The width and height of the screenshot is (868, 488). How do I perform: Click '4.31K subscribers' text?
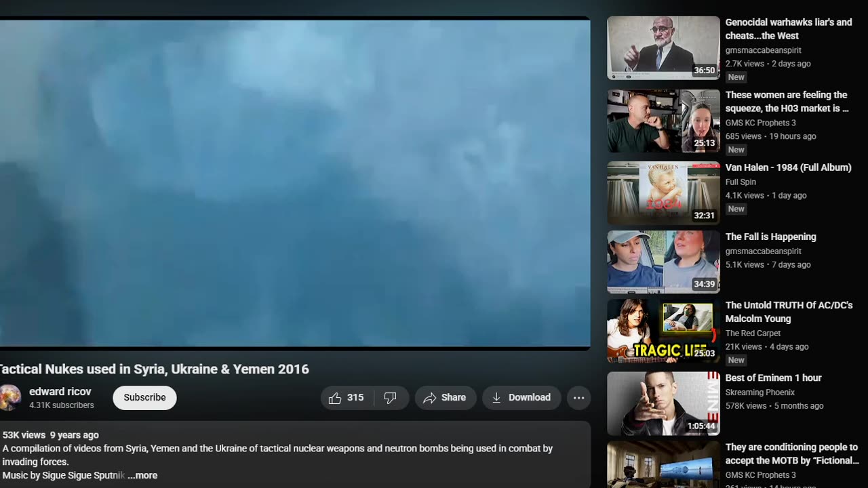pyautogui.click(x=62, y=405)
